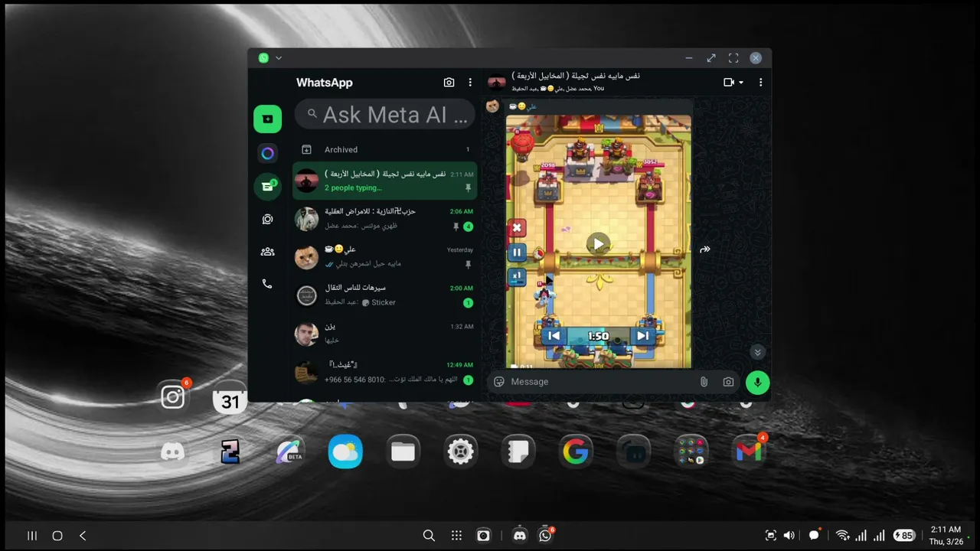Open the taskbar search magnifier

click(429, 536)
